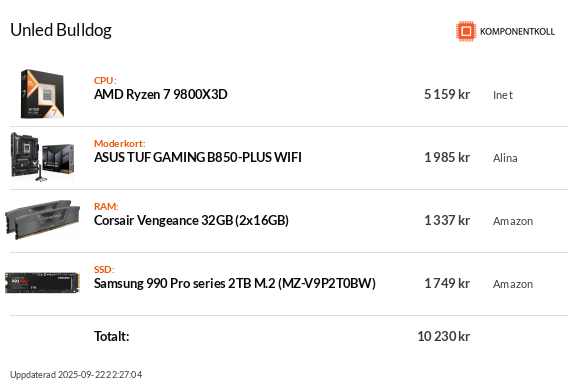This screenshot has width=577, height=388.
Task: Open the ASUS TUF motherboard image
Action: (42, 157)
